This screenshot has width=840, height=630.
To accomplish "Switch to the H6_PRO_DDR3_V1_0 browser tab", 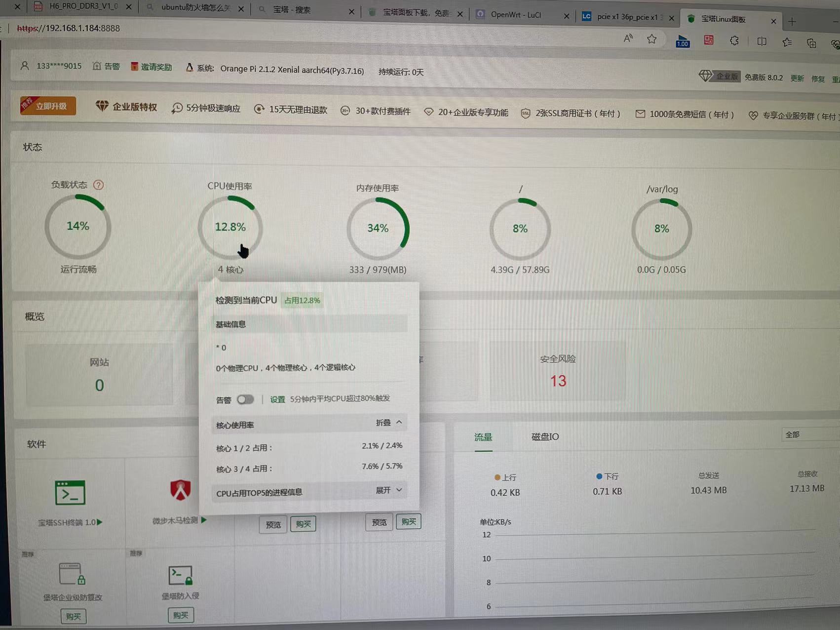I will click(x=83, y=6).
